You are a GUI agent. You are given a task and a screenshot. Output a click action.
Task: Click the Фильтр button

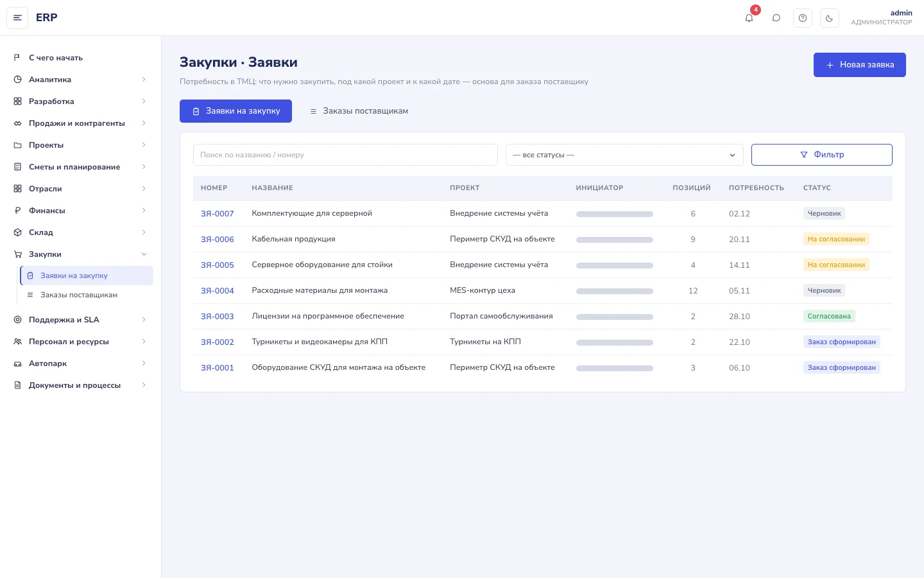(821, 155)
